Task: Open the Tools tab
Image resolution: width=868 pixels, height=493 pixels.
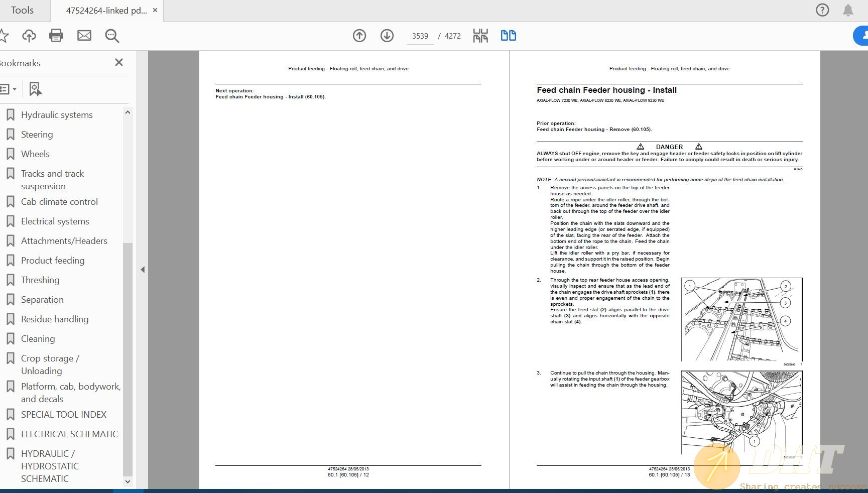Action: point(23,11)
